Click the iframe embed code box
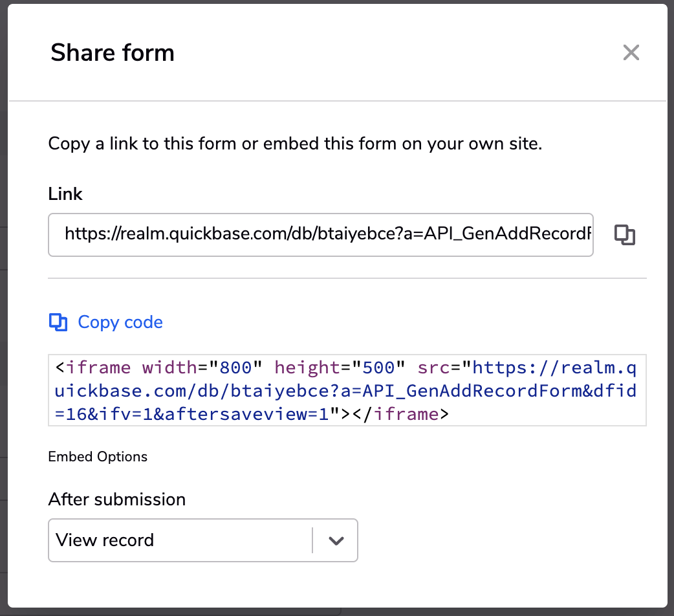Screen dimensions: 674x616 347,390
